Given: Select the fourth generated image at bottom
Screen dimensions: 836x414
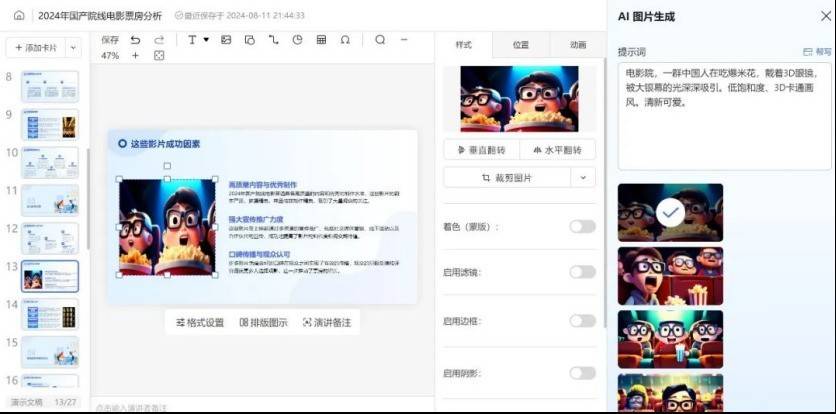Looking at the screenshot, I should coord(670,393).
